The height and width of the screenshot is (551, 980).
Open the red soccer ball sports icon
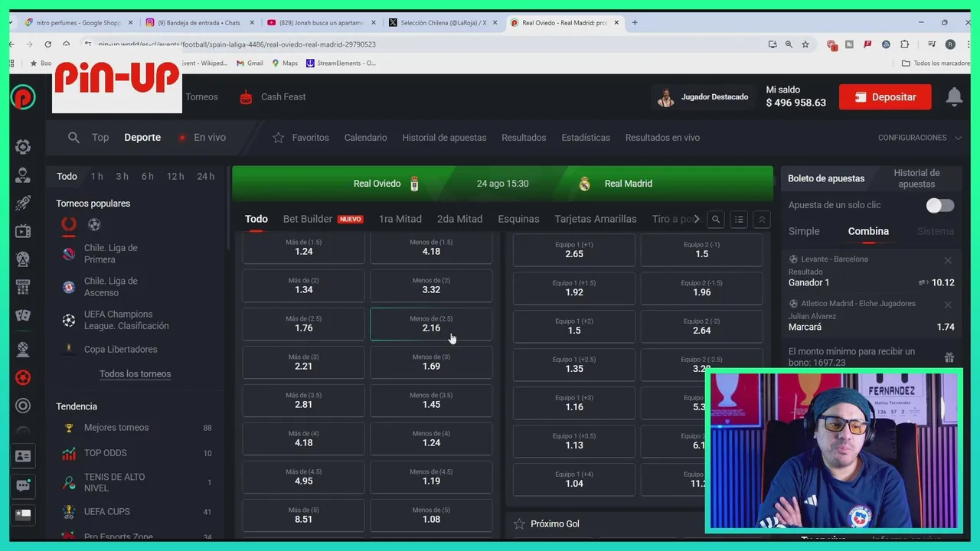[23, 377]
